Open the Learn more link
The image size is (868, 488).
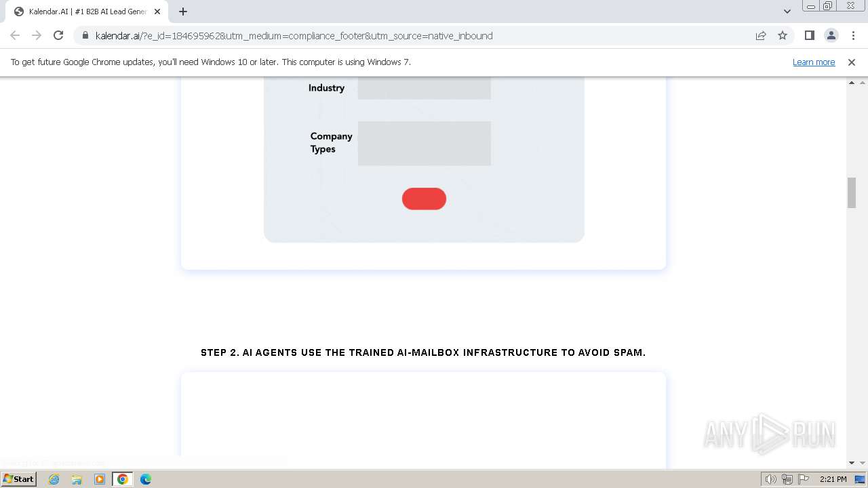point(814,62)
